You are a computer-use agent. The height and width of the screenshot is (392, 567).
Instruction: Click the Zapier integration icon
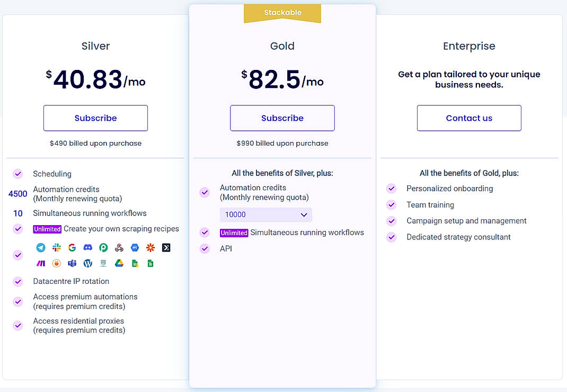(150, 247)
